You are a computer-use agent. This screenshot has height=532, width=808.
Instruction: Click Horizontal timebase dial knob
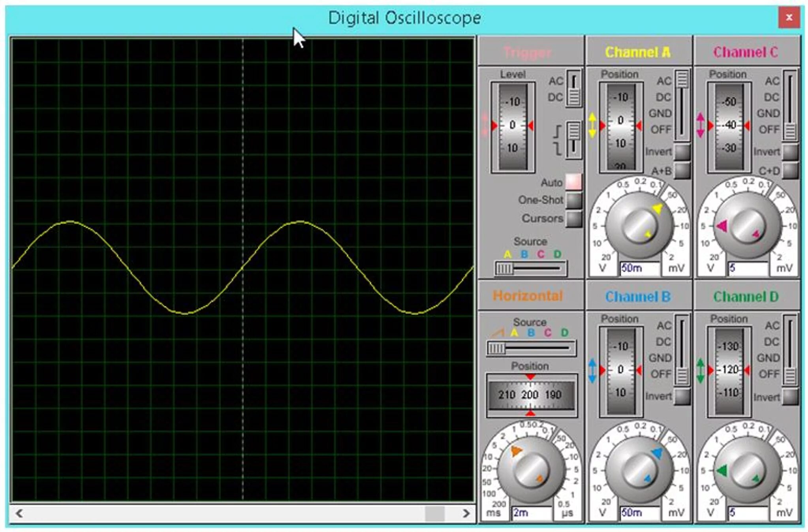pyautogui.click(x=530, y=470)
